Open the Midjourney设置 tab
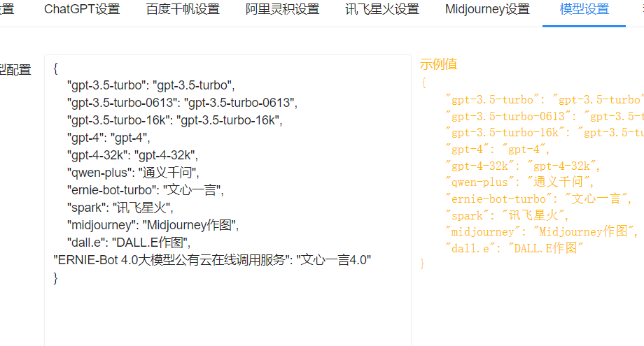This screenshot has width=644, height=346. pyautogui.click(x=487, y=9)
